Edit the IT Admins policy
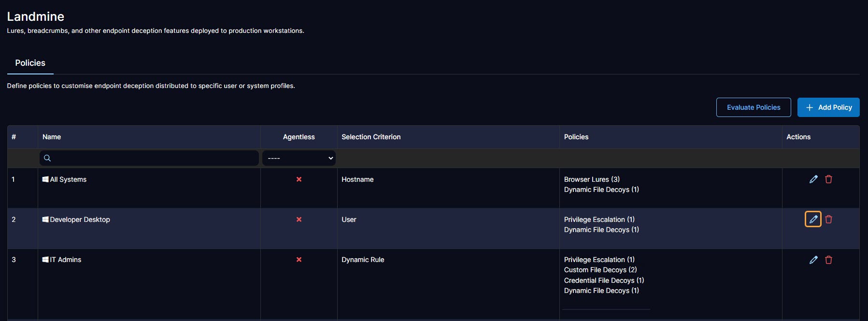Screen dimensions: 868x321 pyautogui.click(x=813, y=260)
